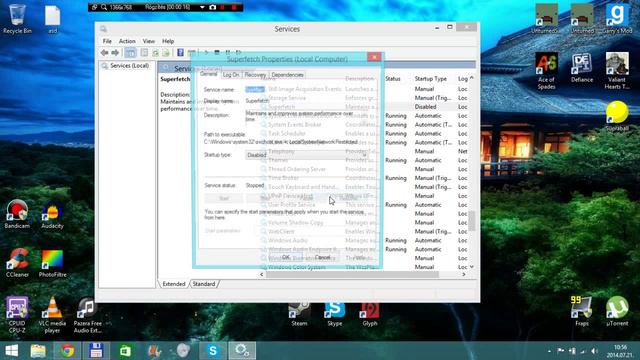Select the asd file on desktop
640x360 pixels.
(52, 19)
